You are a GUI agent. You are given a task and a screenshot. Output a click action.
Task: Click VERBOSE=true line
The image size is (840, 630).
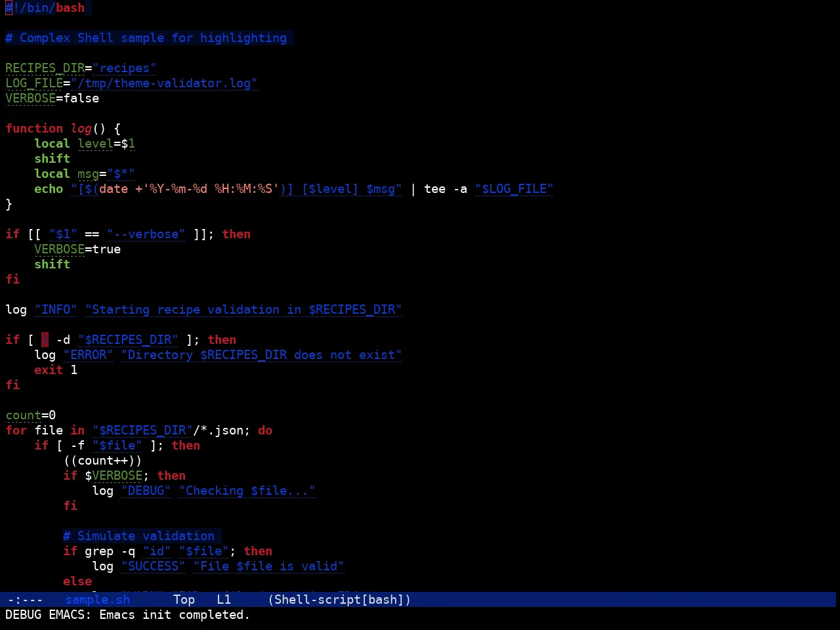(77, 249)
